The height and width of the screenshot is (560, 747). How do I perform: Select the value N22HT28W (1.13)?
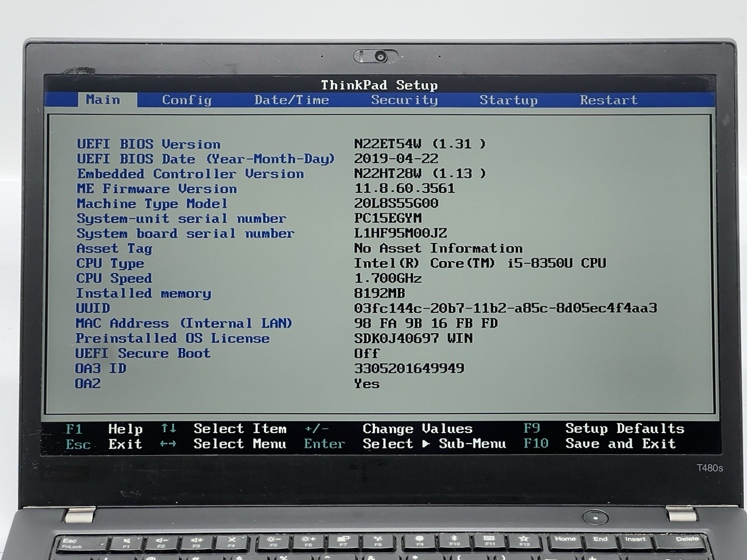420,173
